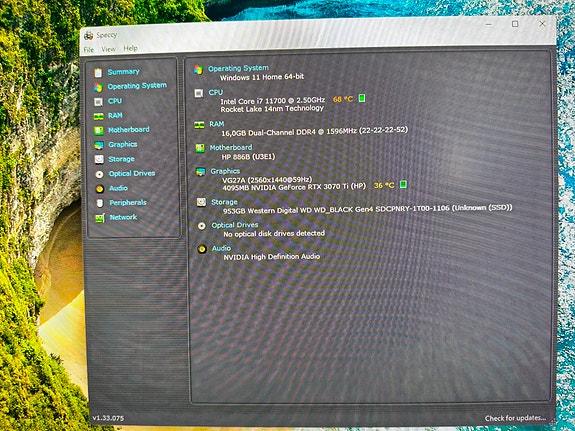
Task: Click the CPU chip icon in sidebar
Action: tap(98, 102)
